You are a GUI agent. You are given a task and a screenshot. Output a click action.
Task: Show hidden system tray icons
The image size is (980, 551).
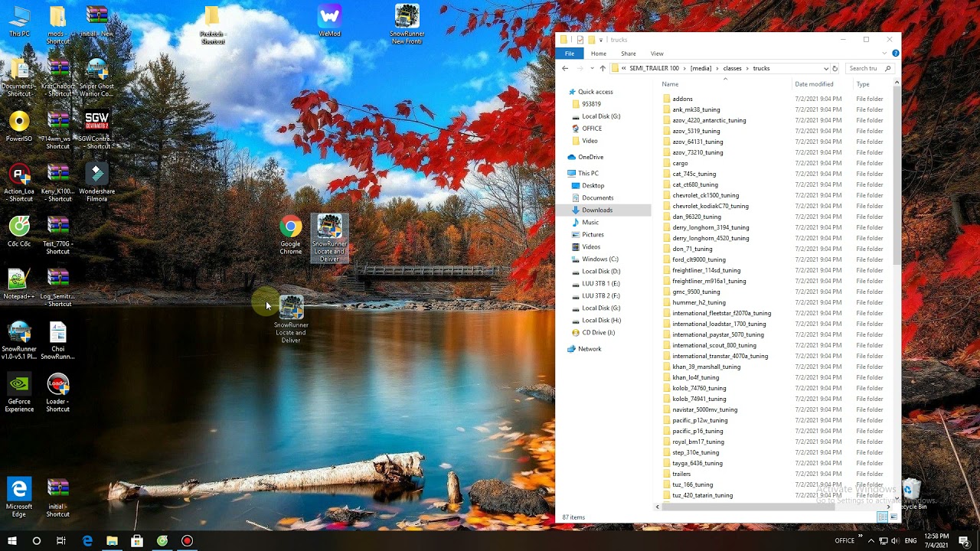871,540
